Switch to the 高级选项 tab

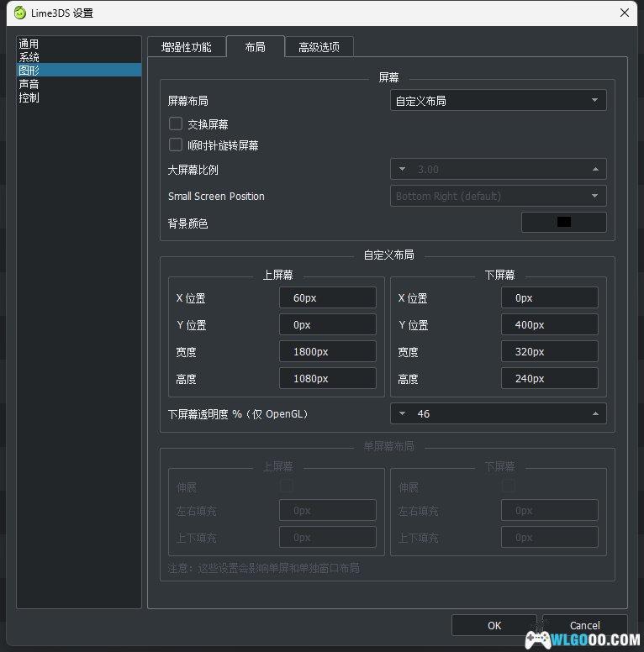click(319, 47)
